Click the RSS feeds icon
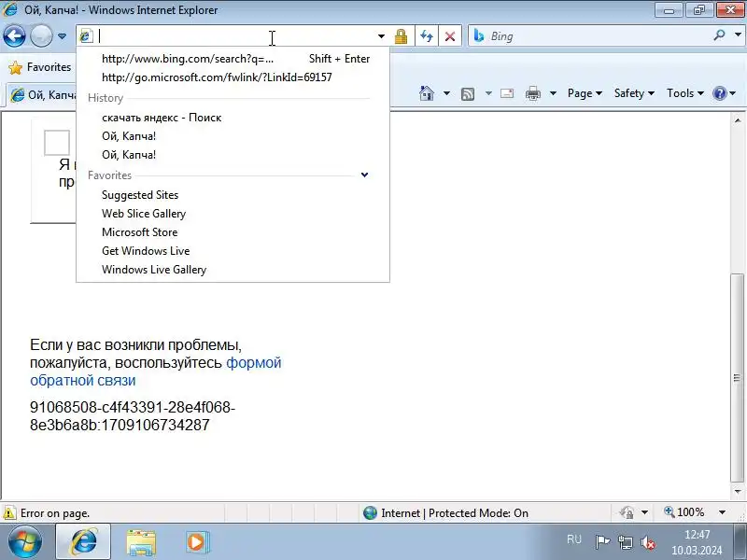This screenshot has height=560, width=747. [468, 94]
